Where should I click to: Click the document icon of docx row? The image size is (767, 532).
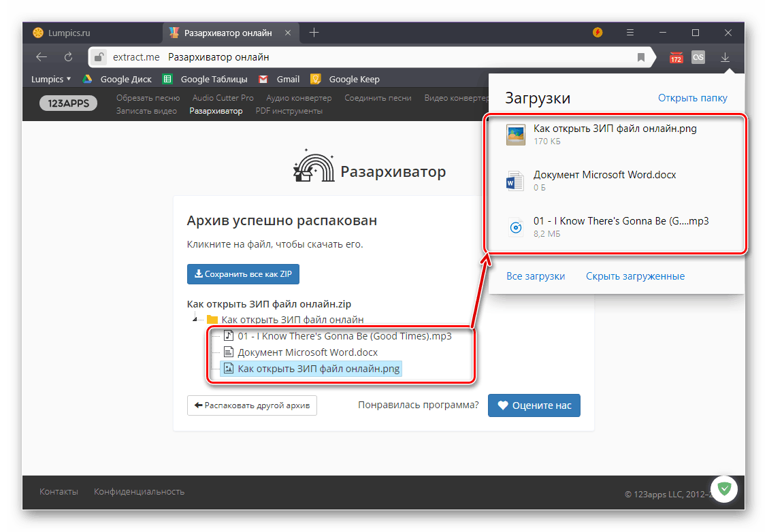pos(229,352)
